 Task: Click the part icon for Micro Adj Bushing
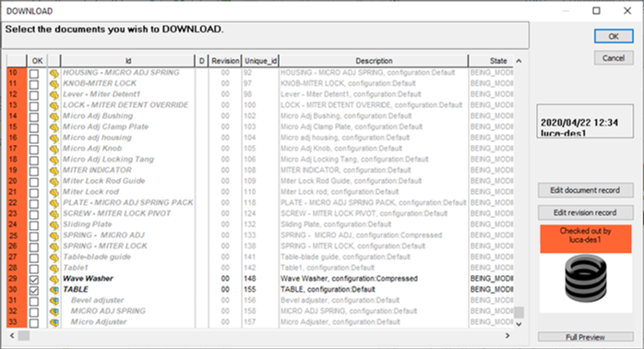54,116
